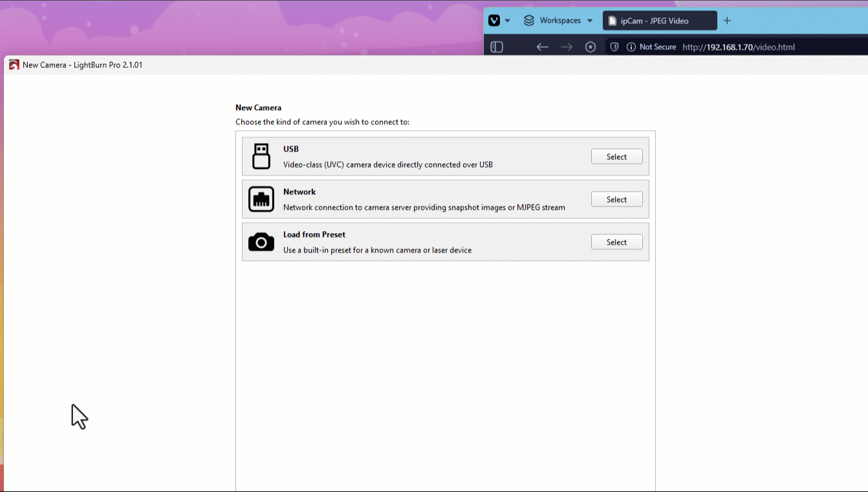Toggle the browser side panel icon
The width and height of the screenshot is (868, 492).
pyautogui.click(x=497, y=47)
